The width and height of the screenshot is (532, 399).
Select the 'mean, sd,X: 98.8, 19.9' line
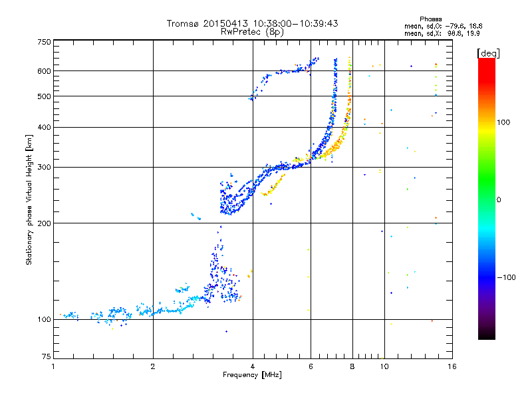point(442,33)
